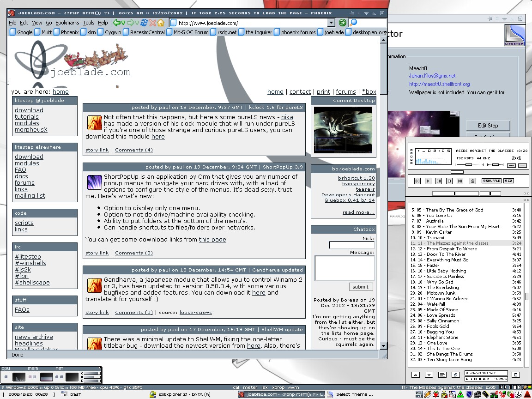The image size is (532, 399).
Task: Click the Winamp eject button
Action: tap(472, 181)
